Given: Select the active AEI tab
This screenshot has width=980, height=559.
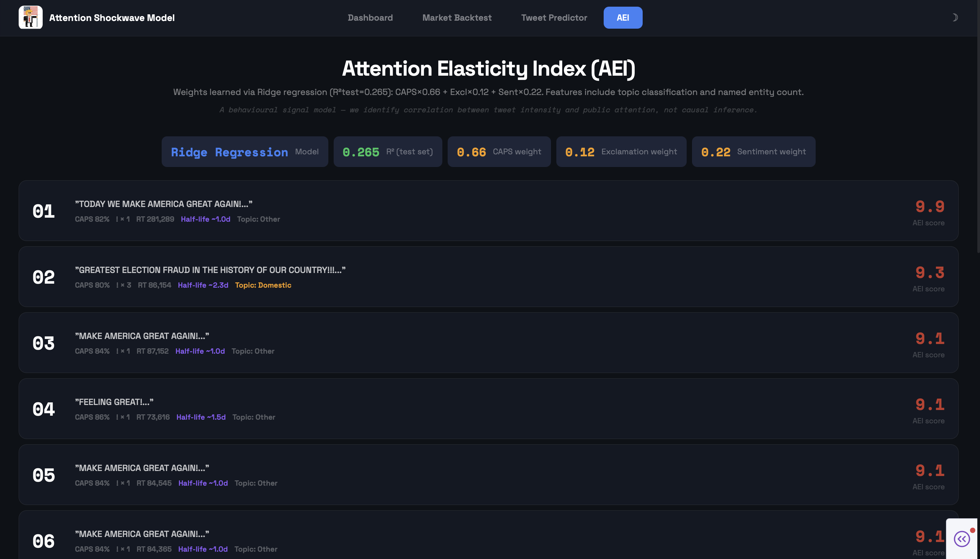Looking at the screenshot, I should [623, 18].
